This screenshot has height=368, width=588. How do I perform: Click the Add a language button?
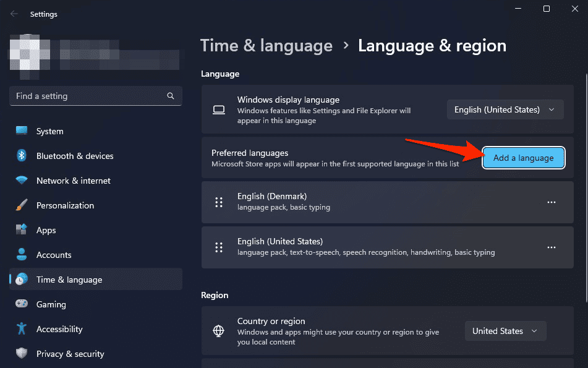click(523, 158)
